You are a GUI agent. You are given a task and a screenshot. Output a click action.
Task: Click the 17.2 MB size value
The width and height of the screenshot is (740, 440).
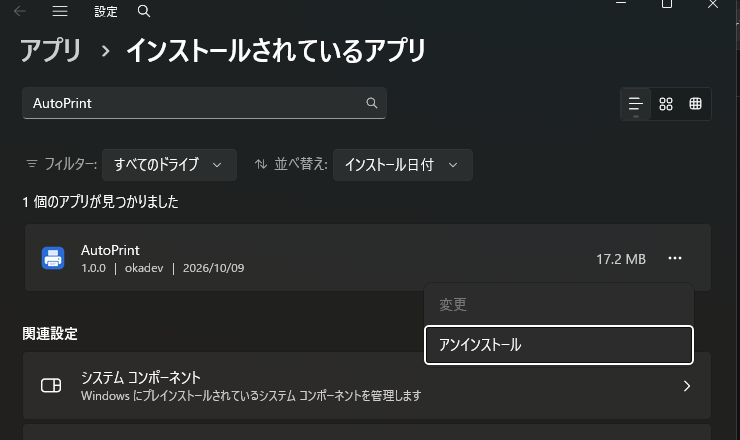[x=621, y=259]
